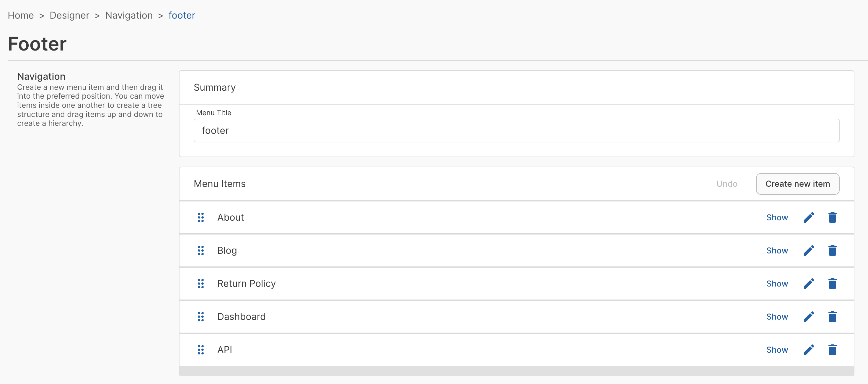Open the Designer breadcrumb link
The image size is (868, 384).
pos(69,15)
